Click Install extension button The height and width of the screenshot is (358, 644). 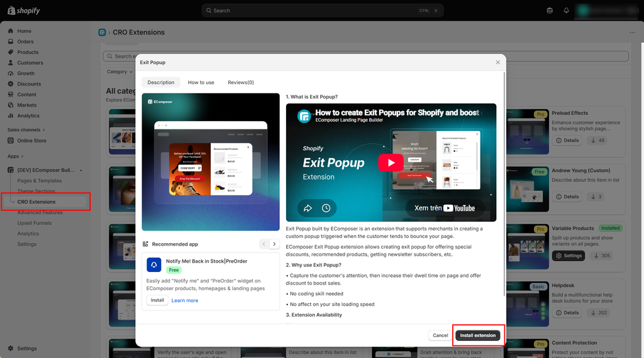click(x=478, y=335)
